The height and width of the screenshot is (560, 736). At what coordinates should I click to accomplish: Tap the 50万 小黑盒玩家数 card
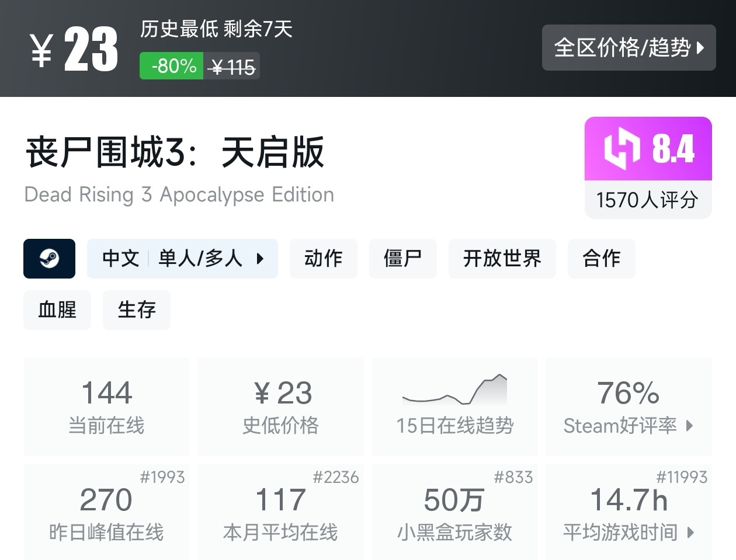[x=455, y=512]
